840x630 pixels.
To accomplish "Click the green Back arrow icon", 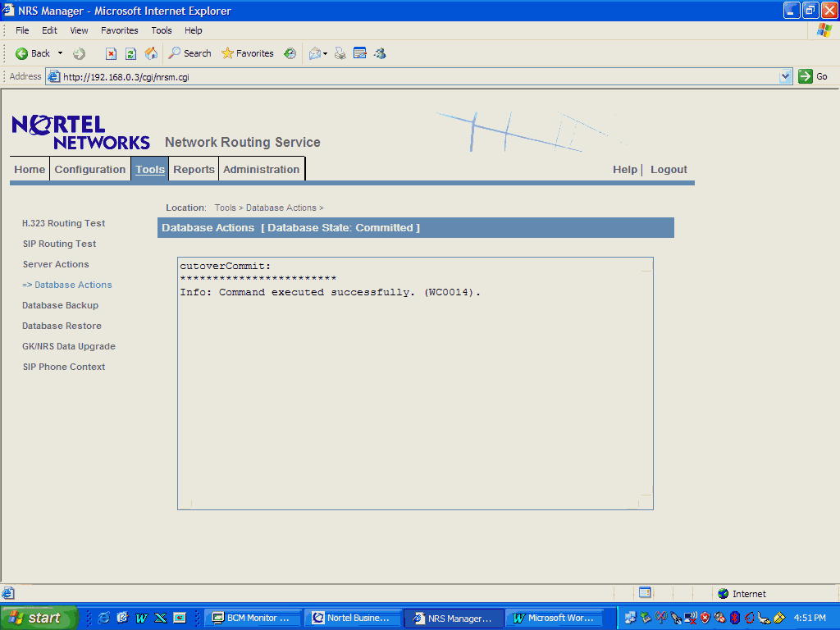I will click(x=21, y=53).
